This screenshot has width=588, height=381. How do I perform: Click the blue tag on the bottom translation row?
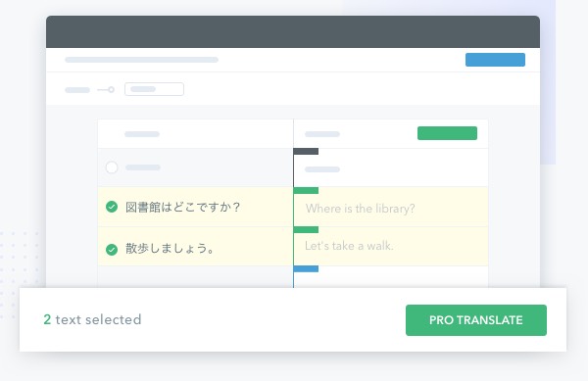(306, 268)
